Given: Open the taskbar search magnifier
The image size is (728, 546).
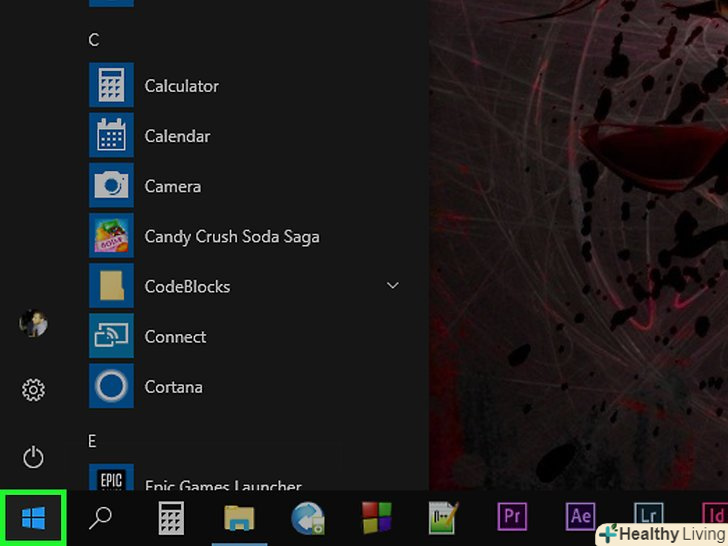Looking at the screenshot, I should point(101,517).
